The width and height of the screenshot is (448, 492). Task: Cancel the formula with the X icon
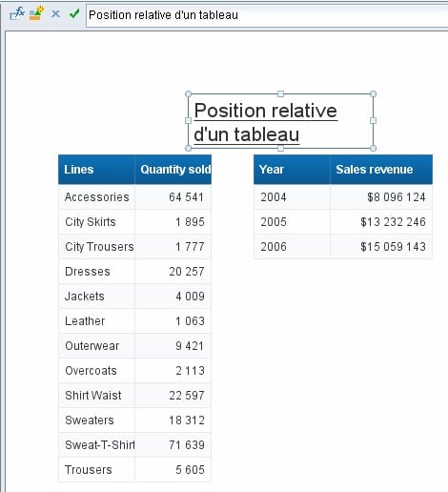click(x=55, y=13)
